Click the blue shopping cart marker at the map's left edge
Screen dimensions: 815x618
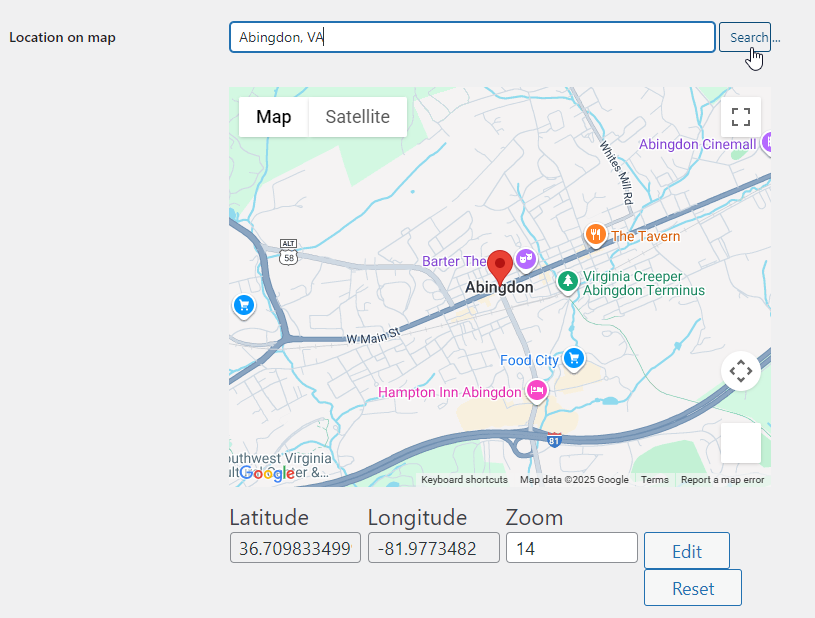tap(243, 305)
